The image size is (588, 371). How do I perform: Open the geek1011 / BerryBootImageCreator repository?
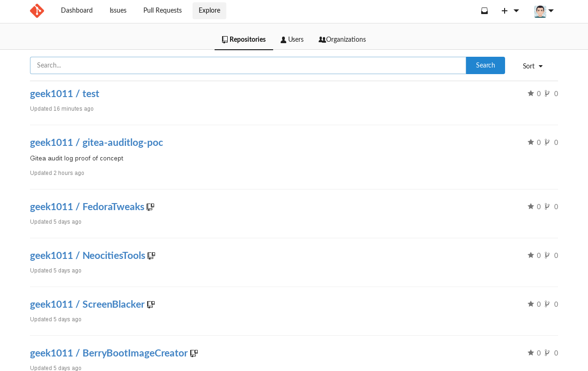pos(109,353)
